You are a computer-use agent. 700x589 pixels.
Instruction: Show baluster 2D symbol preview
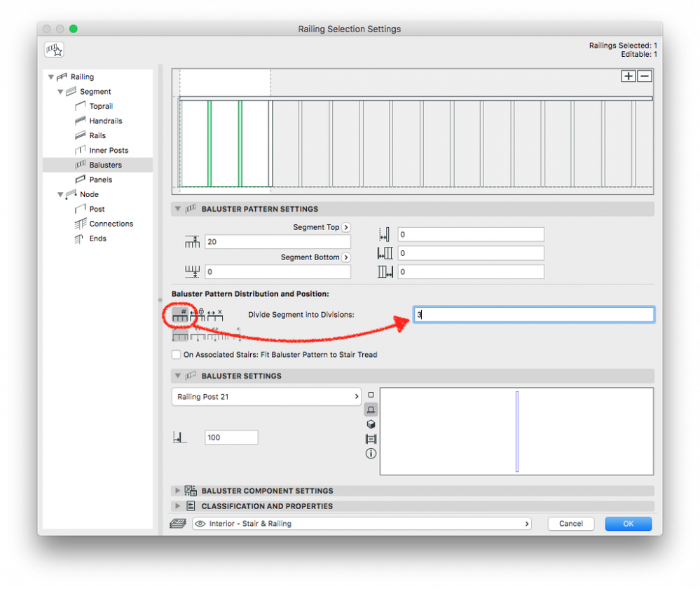[x=371, y=395]
